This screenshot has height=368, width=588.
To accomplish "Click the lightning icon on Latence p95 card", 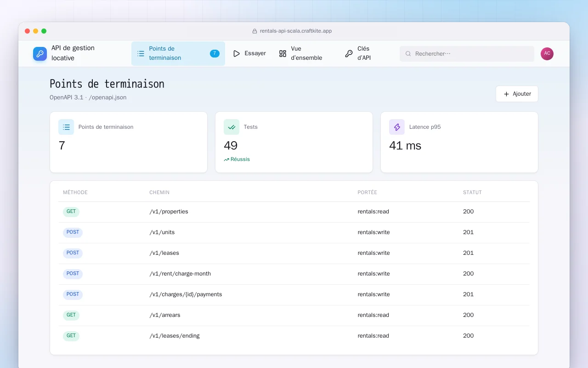I will point(397,127).
